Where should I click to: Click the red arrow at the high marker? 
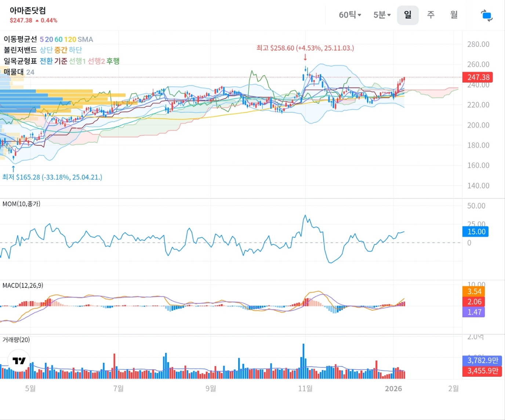click(305, 57)
